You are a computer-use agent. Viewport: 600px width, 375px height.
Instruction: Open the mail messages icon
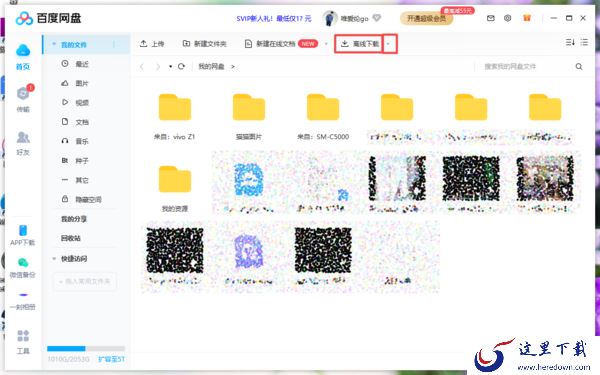[x=491, y=18]
